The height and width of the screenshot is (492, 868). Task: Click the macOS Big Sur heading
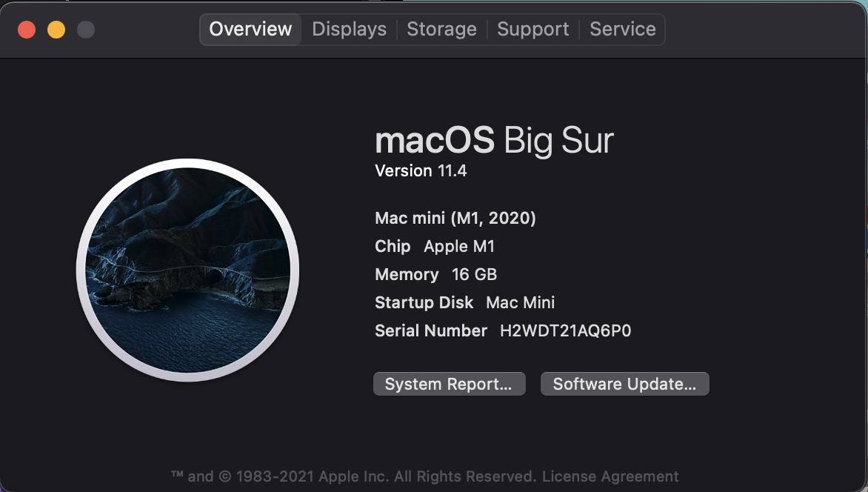coord(494,140)
